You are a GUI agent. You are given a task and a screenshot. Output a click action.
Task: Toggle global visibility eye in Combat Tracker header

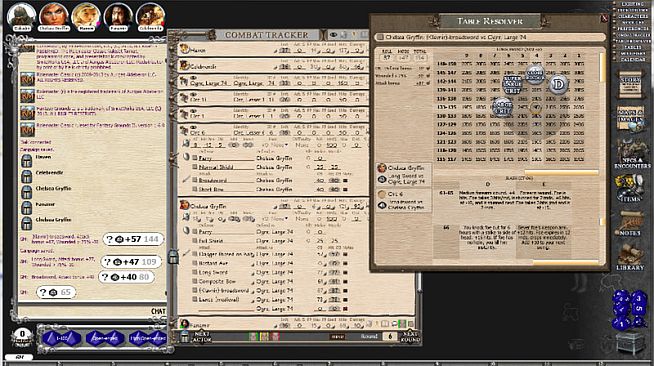(x=333, y=35)
